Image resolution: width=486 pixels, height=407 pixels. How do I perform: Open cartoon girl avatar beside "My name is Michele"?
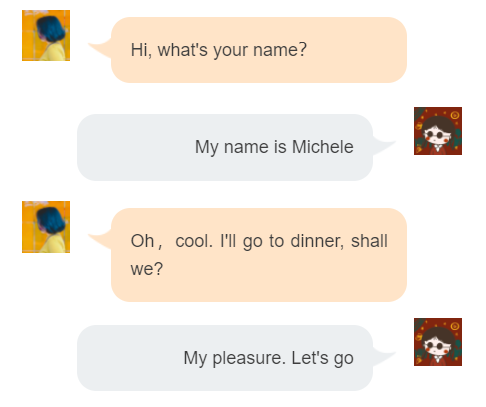tap(438, 131)
